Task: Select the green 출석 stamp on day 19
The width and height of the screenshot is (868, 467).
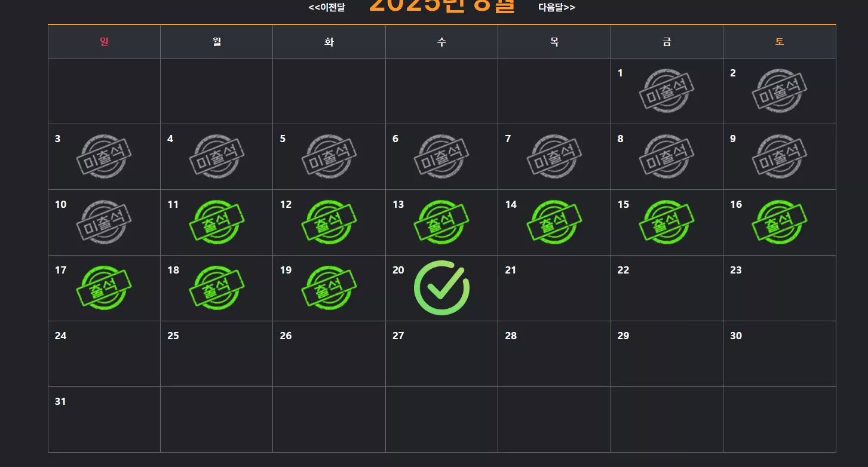Action: pos(329,288)
